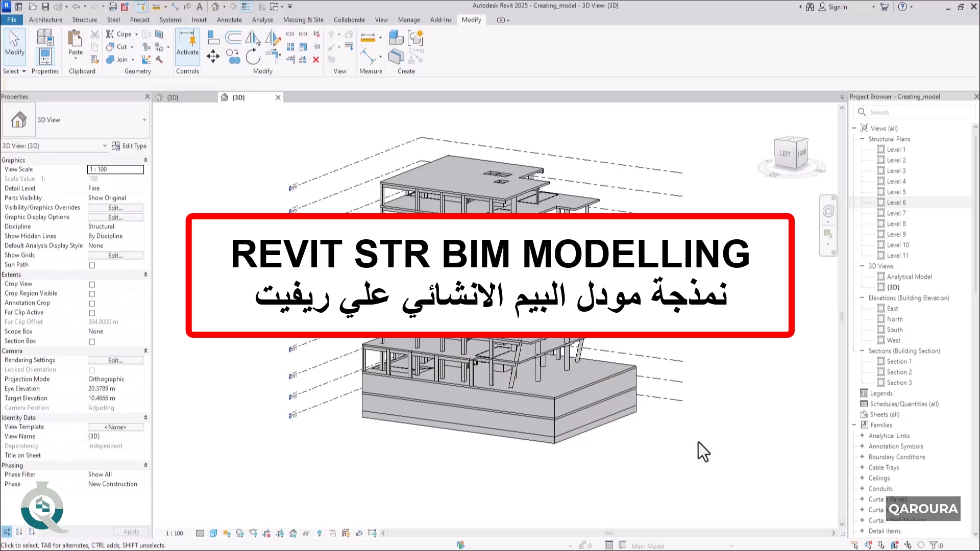Select the Move tool in Modify panel
This screenshot has height=551, width=980.
213,56
